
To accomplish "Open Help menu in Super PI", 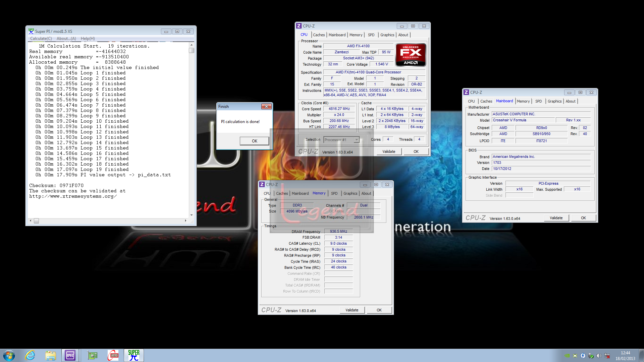I will point(88,39).
